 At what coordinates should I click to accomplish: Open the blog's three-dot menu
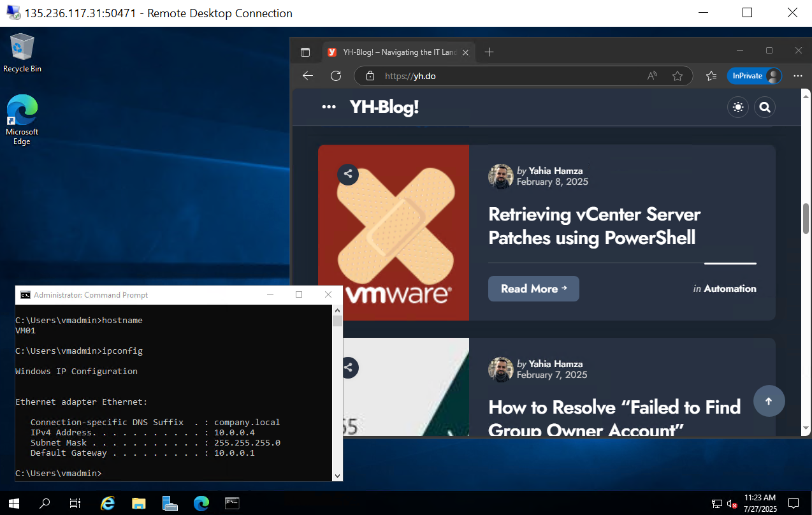(x=329, y=107)
